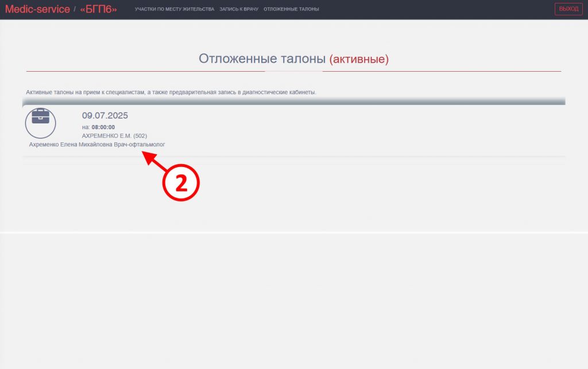Click the Отложенные талоны page heading
Image resolution: width=588 pixels, height=369 pixels.
(x=262, y=59)
